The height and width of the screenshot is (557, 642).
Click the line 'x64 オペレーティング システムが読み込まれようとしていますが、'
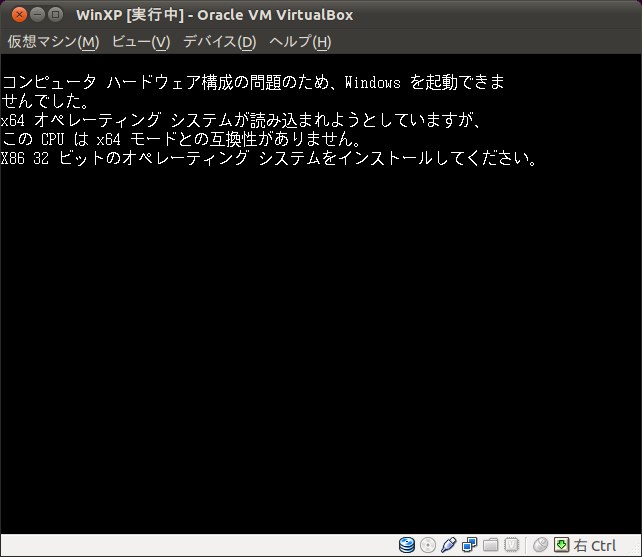[241, 120]
